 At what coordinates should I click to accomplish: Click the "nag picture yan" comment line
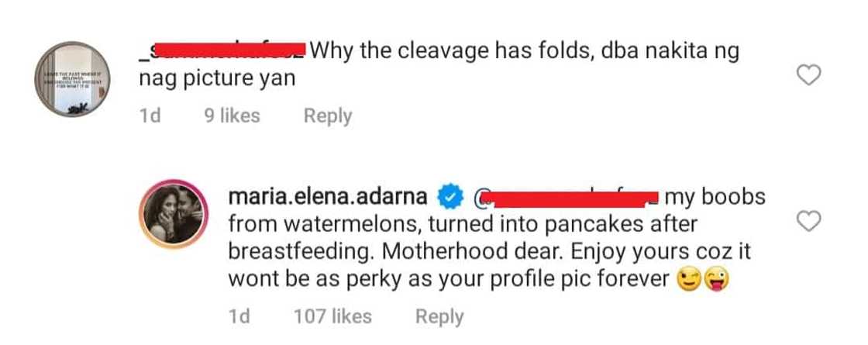pyautogui.click(x=218, y=79)
